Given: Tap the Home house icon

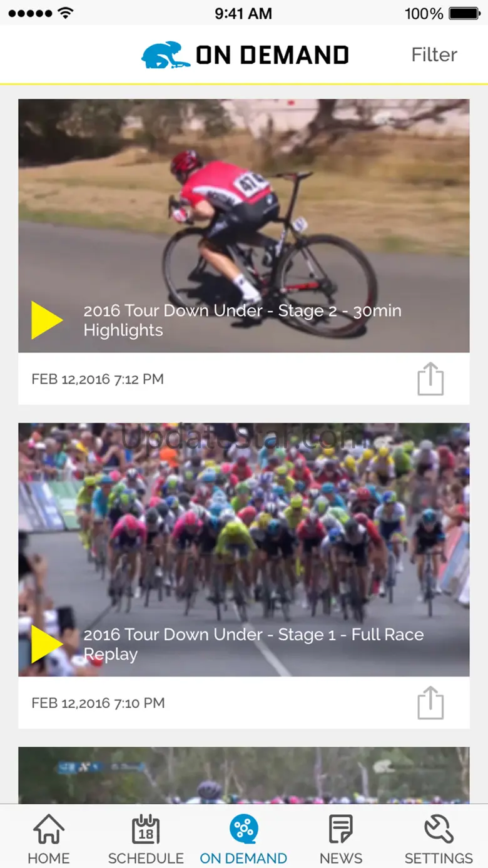Looking at the screenshot, I should coord(49,829).
